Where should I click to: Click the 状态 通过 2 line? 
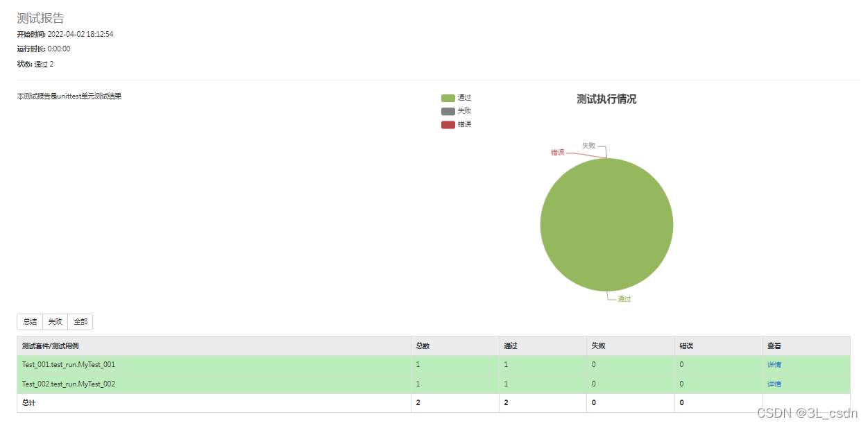[x=35, y=65]
